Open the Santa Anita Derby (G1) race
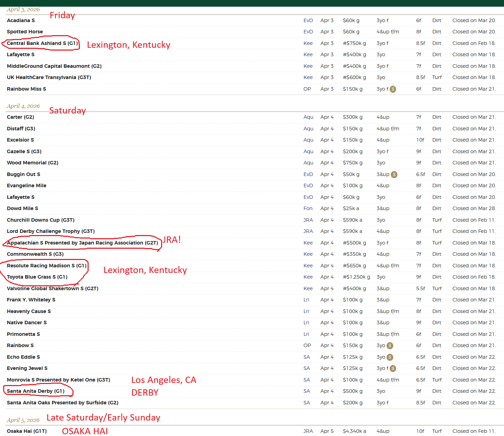 point(36,391)
